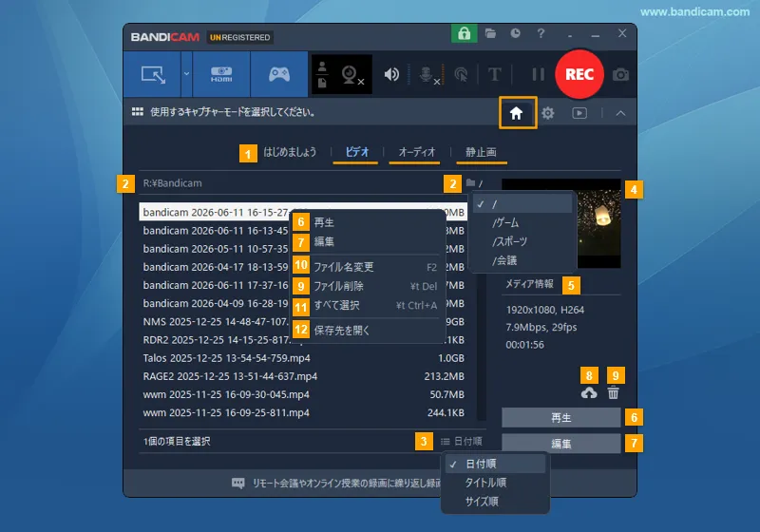This screenshot has width=760, height=532.
Task: Select wwm 2025-11-25 16-09-25-811.mp4
Action: (x=304, y=413)
